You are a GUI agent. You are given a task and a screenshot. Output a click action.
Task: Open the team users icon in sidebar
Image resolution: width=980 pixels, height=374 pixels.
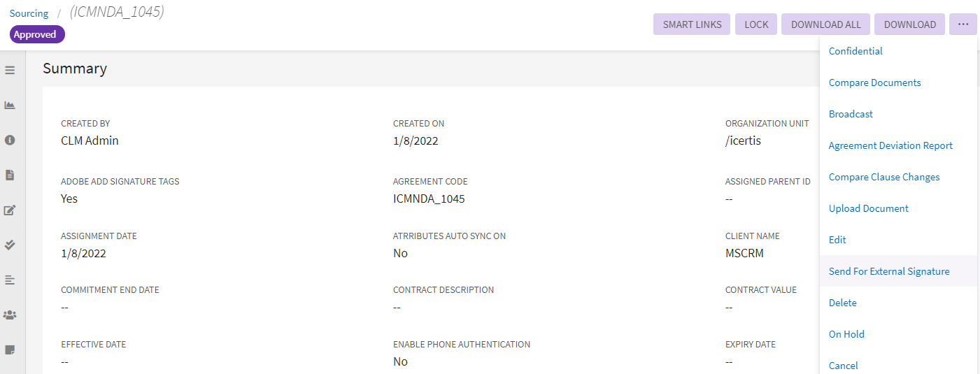10,315
